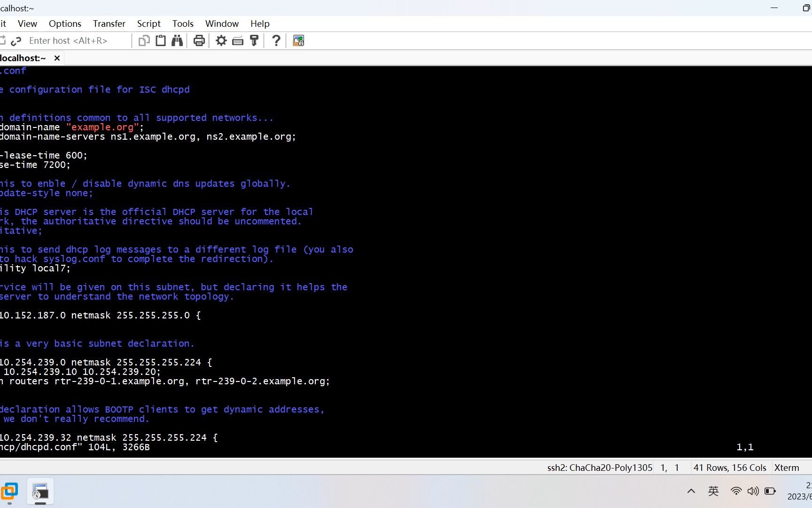The width and height of the screenshot is (812, 508).
Task: Click the ssh2: ChaCha20-Poly1305 status entry
Action: click(x=600, y=468)
